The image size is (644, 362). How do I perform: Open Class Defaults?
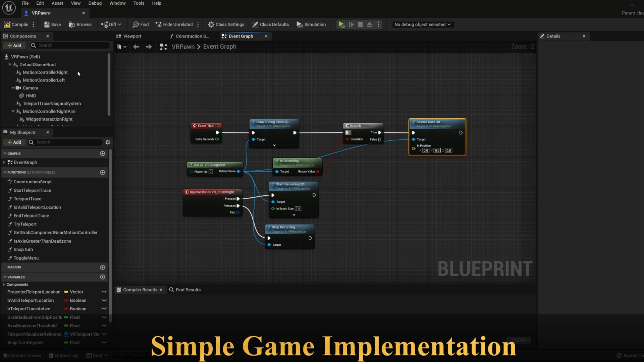point(270,24)
